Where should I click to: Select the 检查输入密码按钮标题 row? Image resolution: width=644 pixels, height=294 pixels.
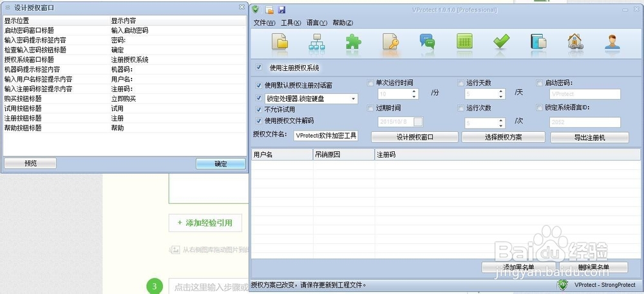pyautogui.click(x=125, y=50)
